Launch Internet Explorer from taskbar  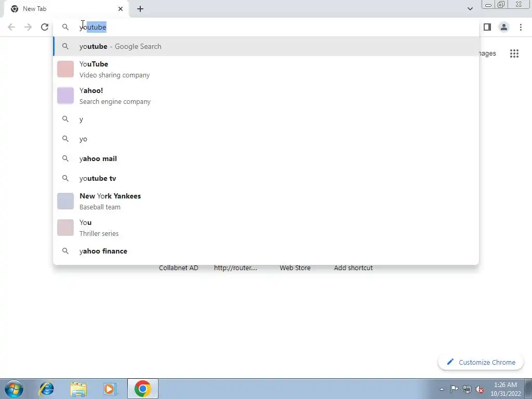[46, 389]
